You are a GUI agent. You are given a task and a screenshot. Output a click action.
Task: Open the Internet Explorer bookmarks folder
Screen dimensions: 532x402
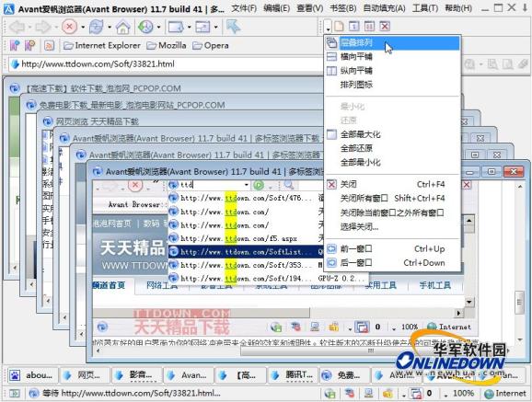(x=102, y=45)
